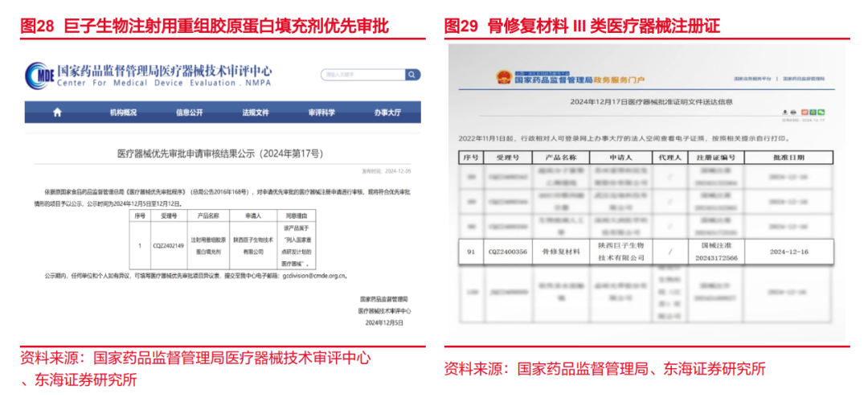The image size is (868, 410).
Task: Click the download icon above the NMPA table
Action: pos(785,113)
